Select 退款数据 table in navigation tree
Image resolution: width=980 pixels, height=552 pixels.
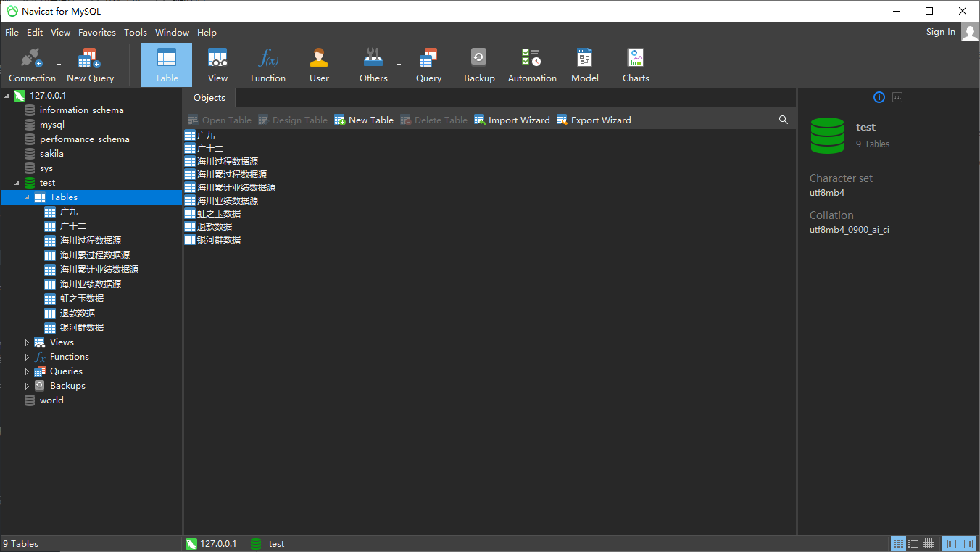[78, 313]
